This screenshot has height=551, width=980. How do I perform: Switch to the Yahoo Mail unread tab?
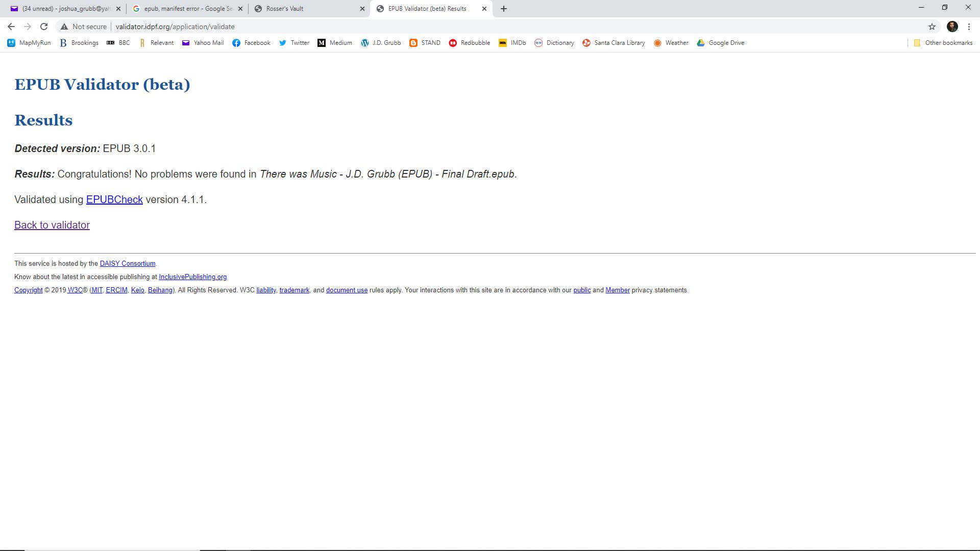[61, 9]
